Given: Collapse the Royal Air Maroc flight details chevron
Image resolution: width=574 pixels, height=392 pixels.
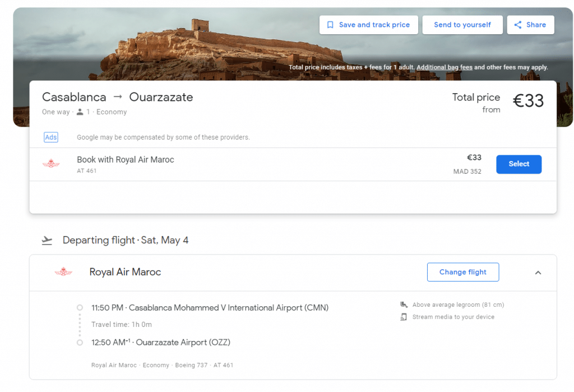Looking at the screenshot, I should click(x=538, y=273).
